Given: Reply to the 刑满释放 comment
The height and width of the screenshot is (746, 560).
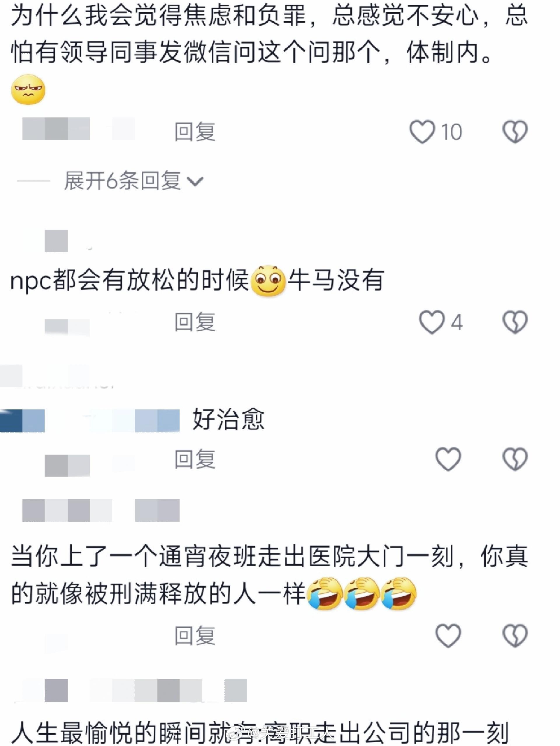Looking at the screenshot, I should (x=195, y=636).
